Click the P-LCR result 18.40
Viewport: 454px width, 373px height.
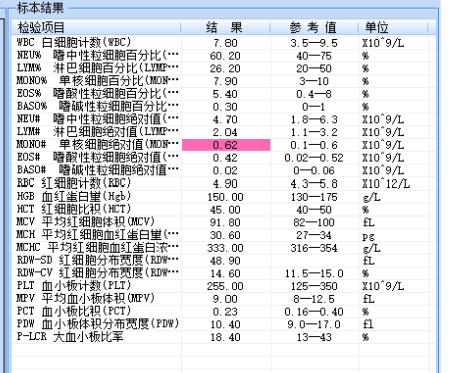coord(225,337)
